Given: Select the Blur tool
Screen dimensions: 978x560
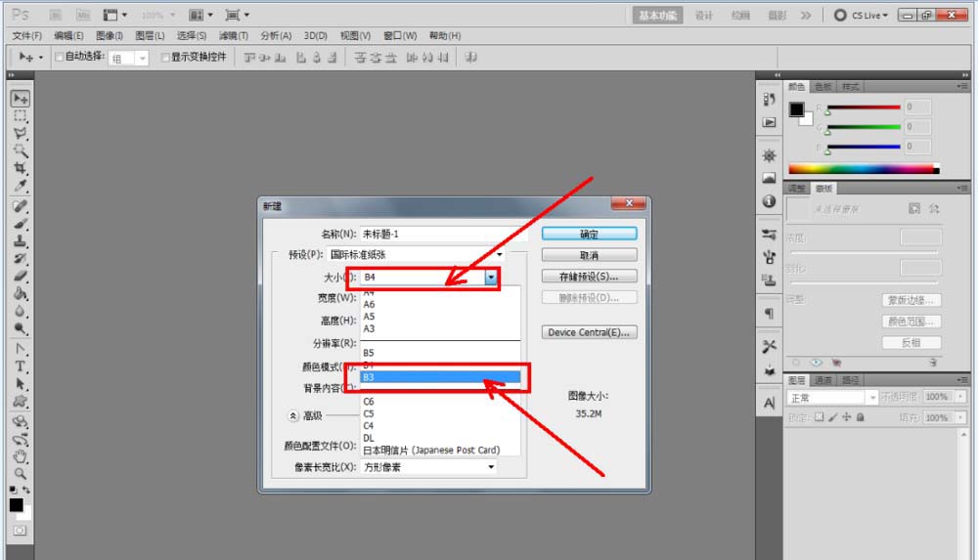Looking at the screenshot, I should tap(20, 311).
